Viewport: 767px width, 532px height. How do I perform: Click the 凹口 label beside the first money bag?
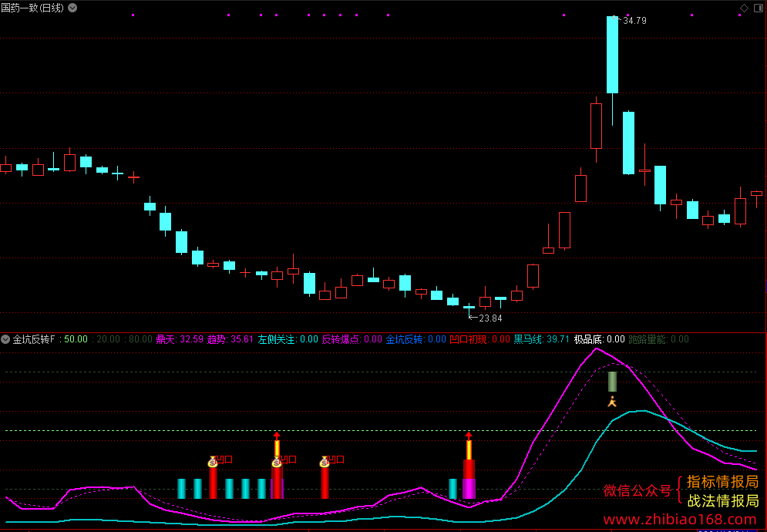[224, 460]
